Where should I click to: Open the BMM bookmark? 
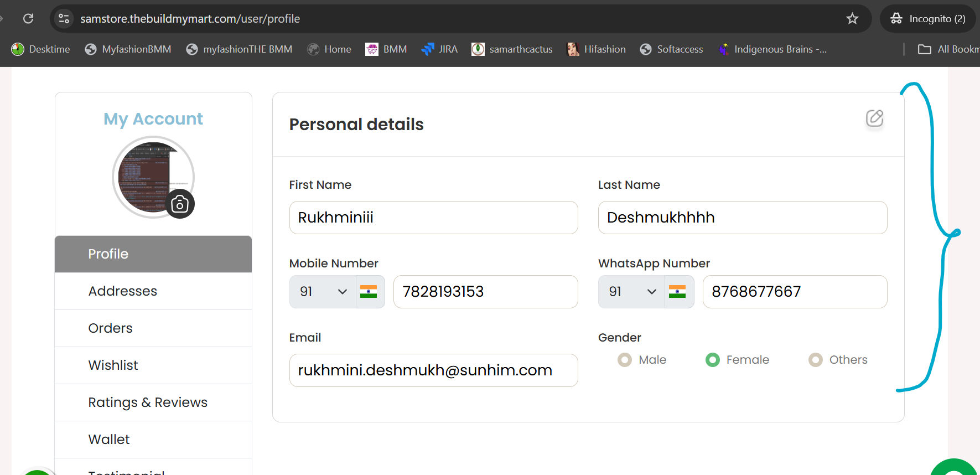tap(386, 49)
